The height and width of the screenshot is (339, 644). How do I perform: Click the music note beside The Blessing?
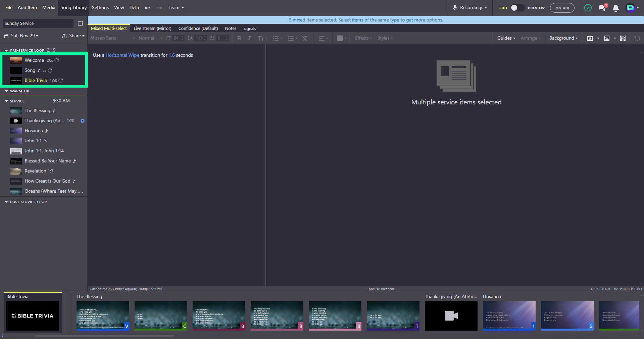tap(54, 111)
